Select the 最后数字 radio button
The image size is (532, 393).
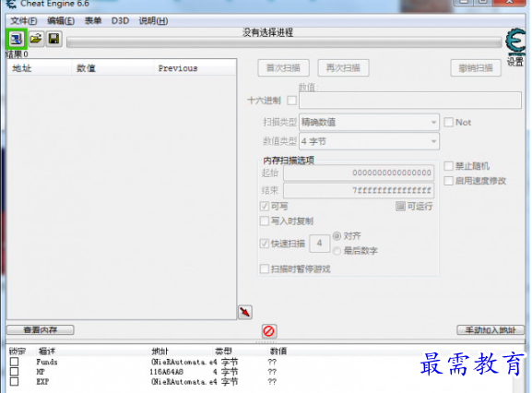point(337,251)
